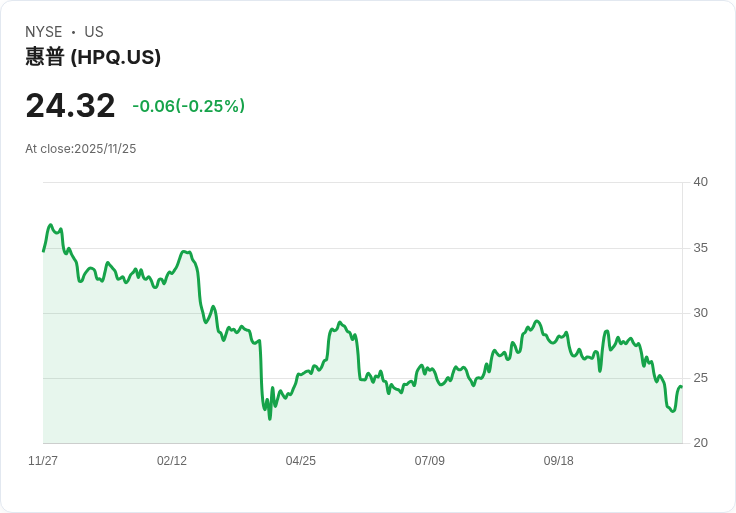The width and height of the screenshot is (736, 513).
Task: Click the At close 2025/11/25 text
Action: click(80, 149)
